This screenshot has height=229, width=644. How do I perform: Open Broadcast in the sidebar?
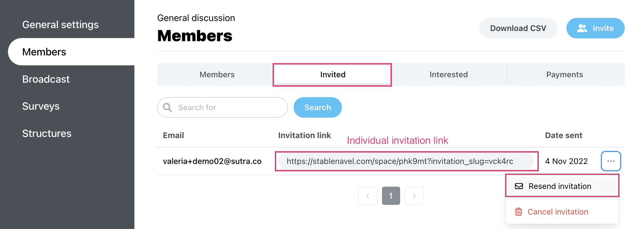coord(46,79)
